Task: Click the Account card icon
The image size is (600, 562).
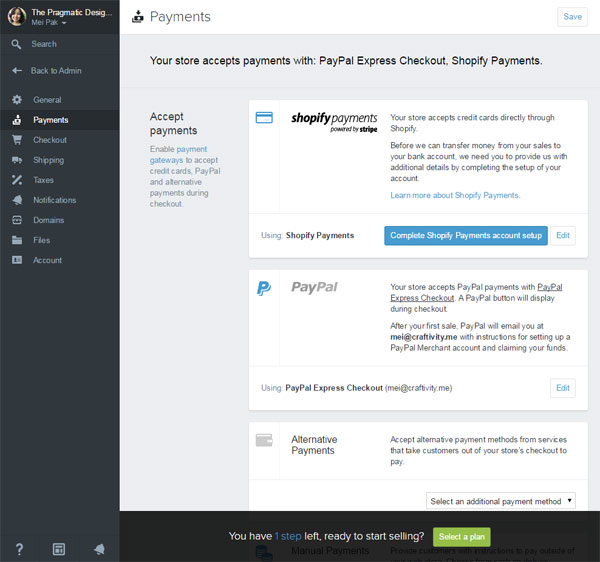Action: coord(17,260)
